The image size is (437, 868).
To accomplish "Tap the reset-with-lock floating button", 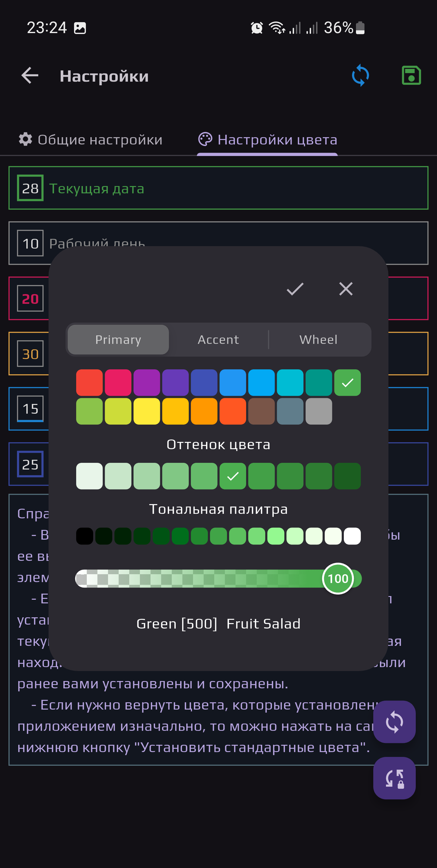I will point(394,778).
